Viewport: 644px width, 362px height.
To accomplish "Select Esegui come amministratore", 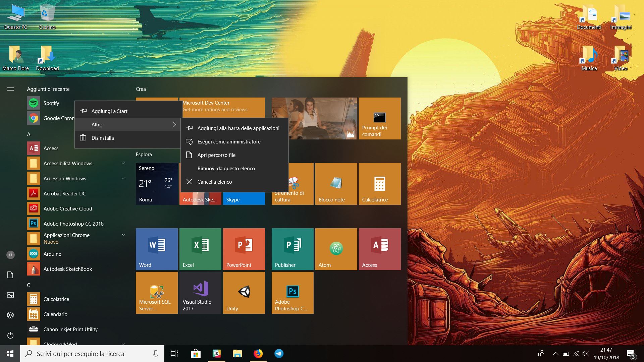I will coord(229,141).
